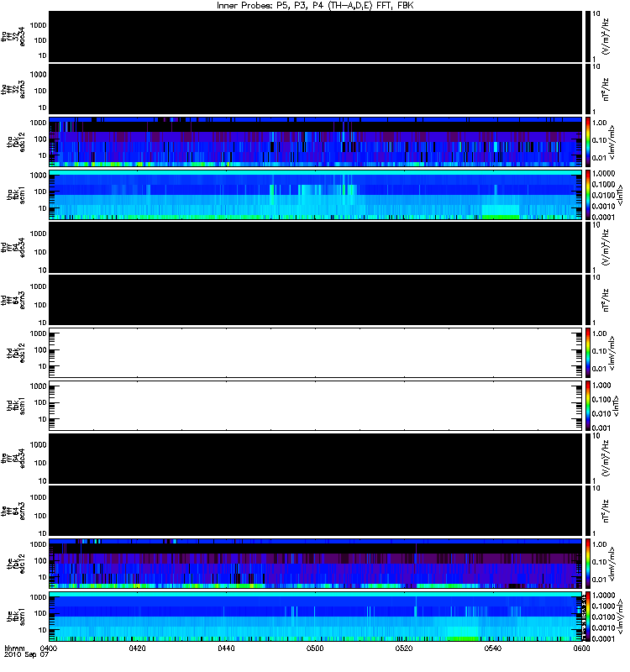Click the 0.0001 color scale value beside tha fbk scm1

[x=603, y=218]
